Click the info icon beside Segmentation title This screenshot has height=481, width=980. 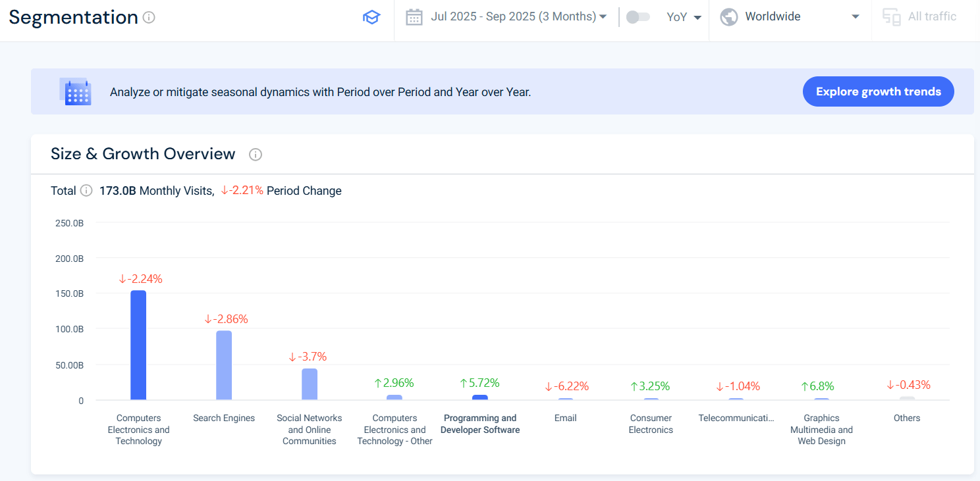point(149,18)
